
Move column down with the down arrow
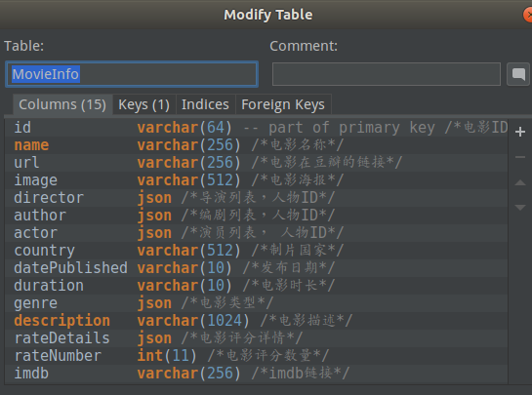[519, 207]
